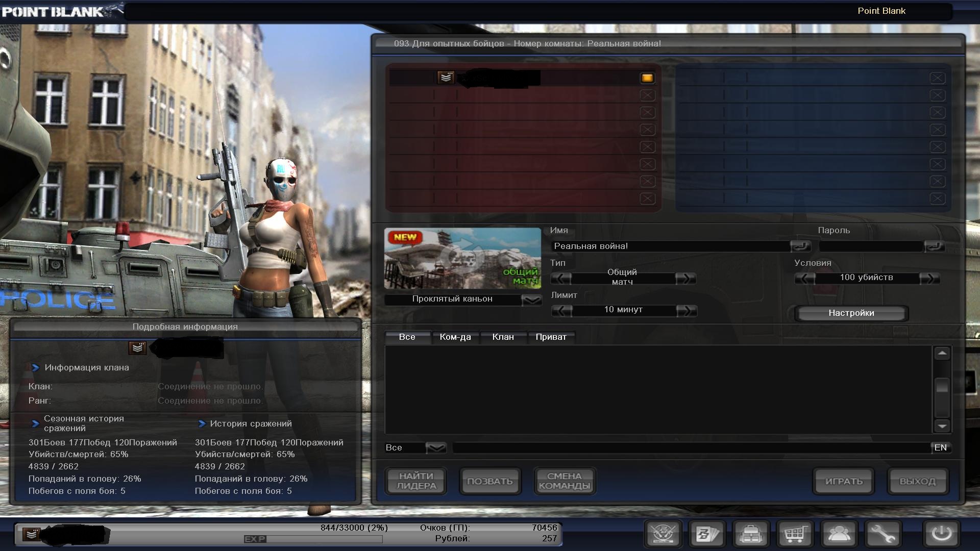
Task: Click the power exit icon
Action: (941, 534)
